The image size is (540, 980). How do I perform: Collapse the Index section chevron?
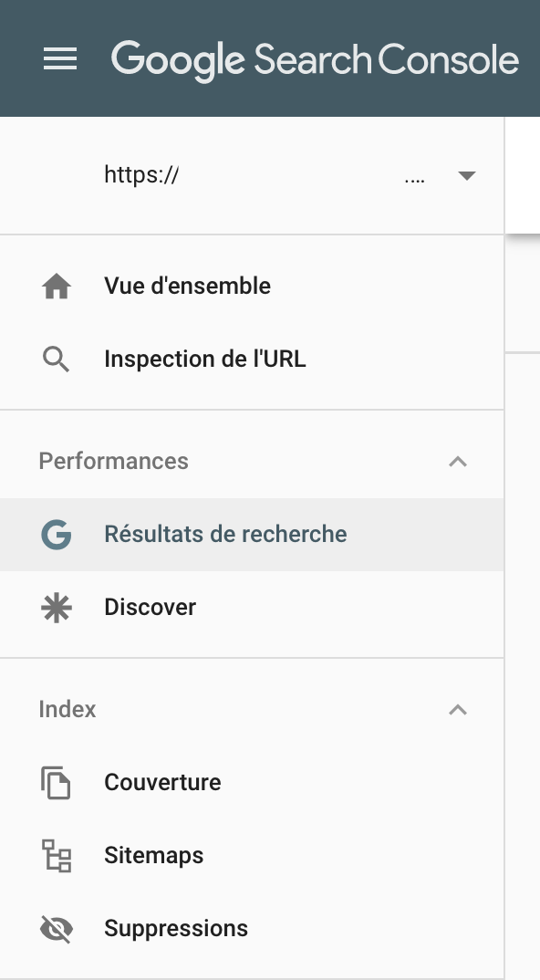point(458,710)
